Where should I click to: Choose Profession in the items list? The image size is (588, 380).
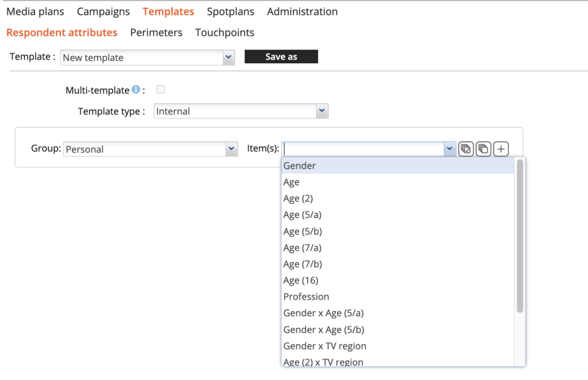coord(306,297)
